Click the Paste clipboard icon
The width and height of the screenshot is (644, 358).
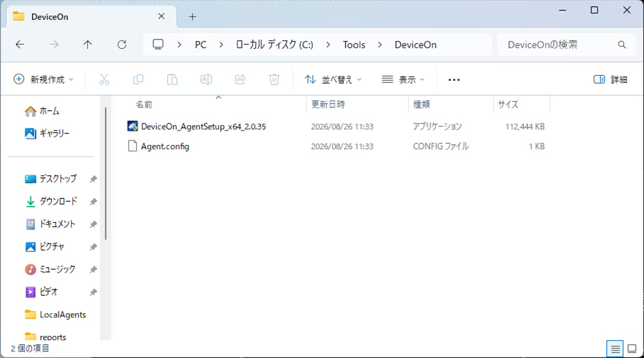pyautogui.click(x=172, y=80)
